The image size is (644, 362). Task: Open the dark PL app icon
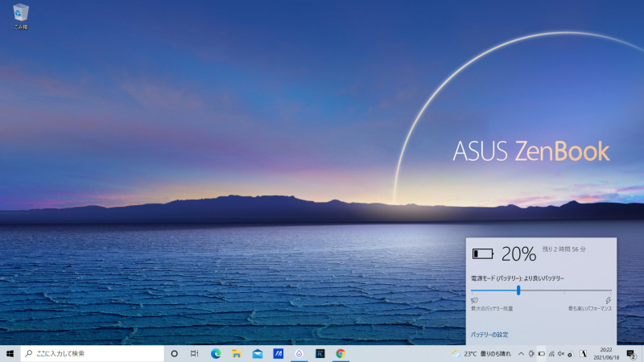pyautogui.click(x=320, y=353)
